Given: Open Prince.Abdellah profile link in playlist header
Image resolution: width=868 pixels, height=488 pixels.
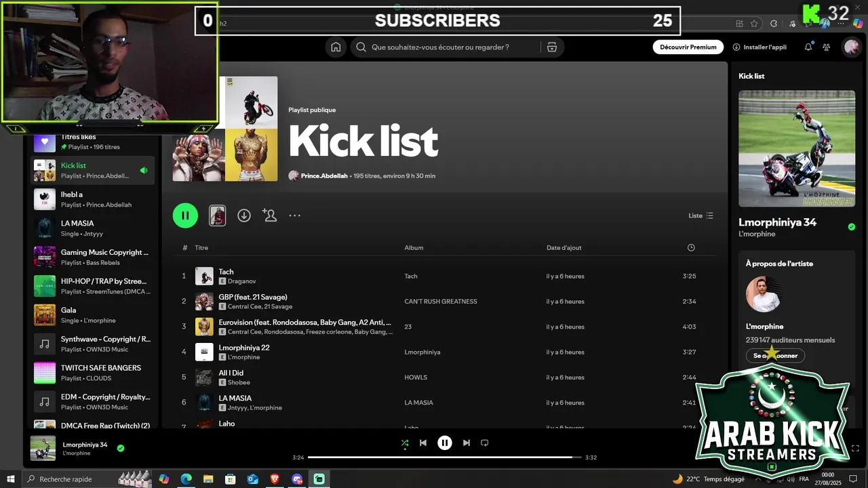Looking at the screenshot, I should coord(324,176).
